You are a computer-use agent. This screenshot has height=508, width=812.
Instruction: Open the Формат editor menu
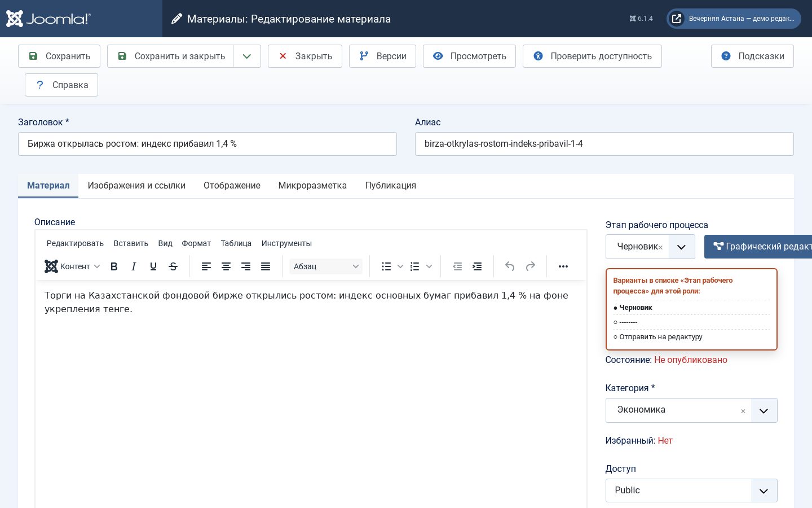[x=196, y=243]
